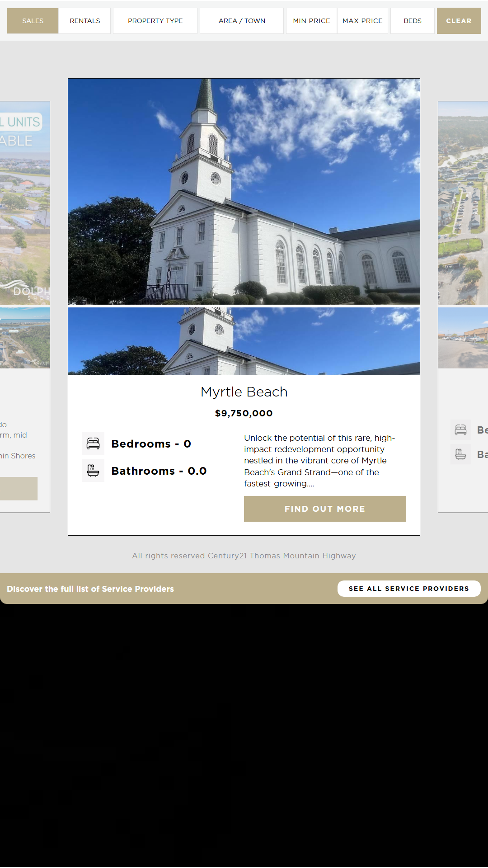Clear all search filters
Screen dimensions: 488x868
coord(459,21)
